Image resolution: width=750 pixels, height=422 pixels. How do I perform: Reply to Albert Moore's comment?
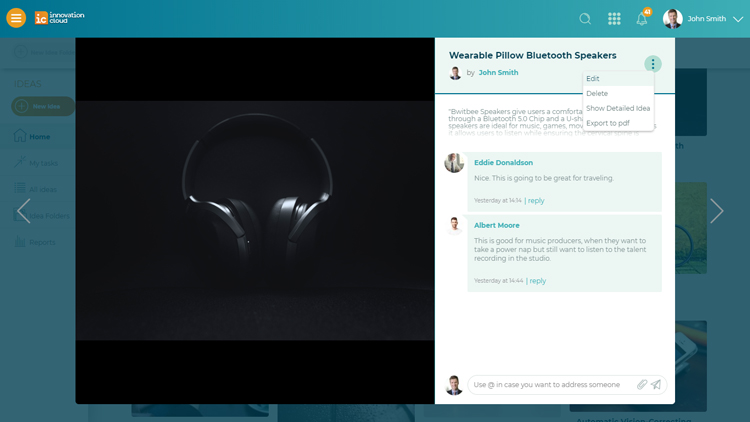tap(537, 281)
